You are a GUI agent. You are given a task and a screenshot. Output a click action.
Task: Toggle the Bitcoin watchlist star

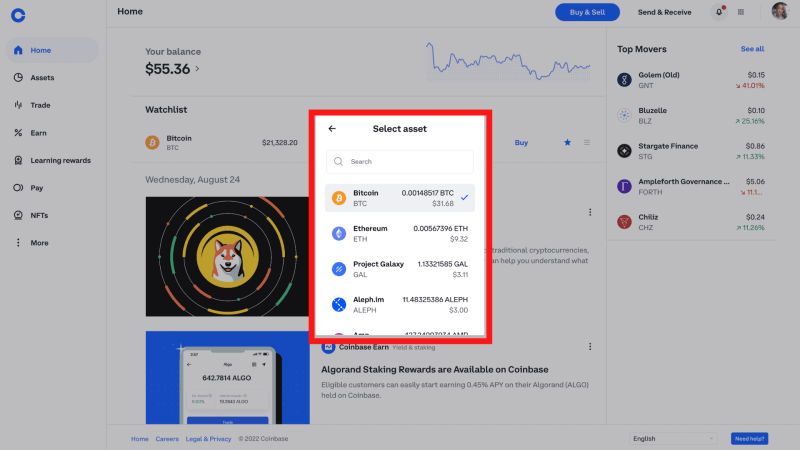pos(567,142)
